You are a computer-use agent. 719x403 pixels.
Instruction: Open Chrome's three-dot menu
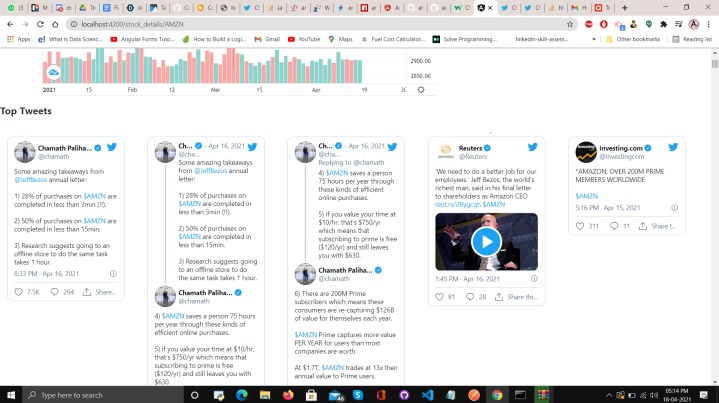pos(708,24)
